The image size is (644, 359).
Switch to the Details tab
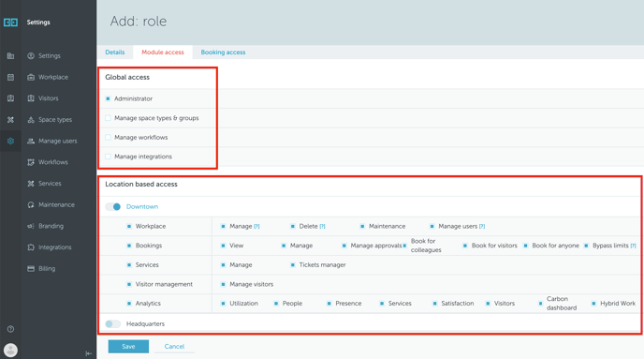point(115,52)
